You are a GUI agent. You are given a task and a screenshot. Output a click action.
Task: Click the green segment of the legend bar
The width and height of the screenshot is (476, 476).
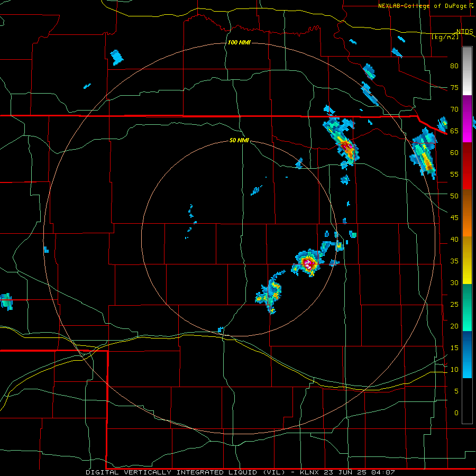[x=467, y=307]
